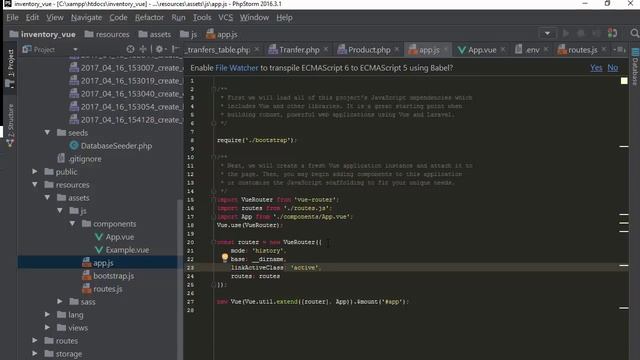Click resources in the navigation breadcrumb

pyautogui.click(x=107, y=34)
